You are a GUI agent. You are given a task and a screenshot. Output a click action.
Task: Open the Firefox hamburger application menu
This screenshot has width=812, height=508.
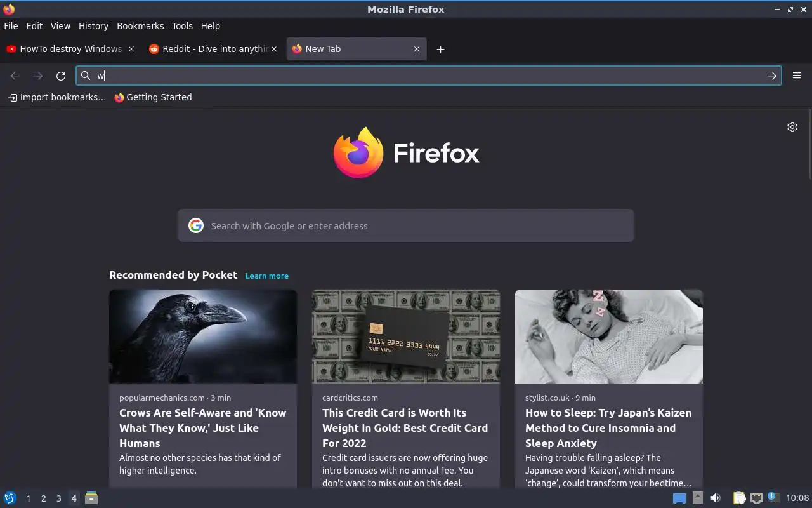[797, 76]
